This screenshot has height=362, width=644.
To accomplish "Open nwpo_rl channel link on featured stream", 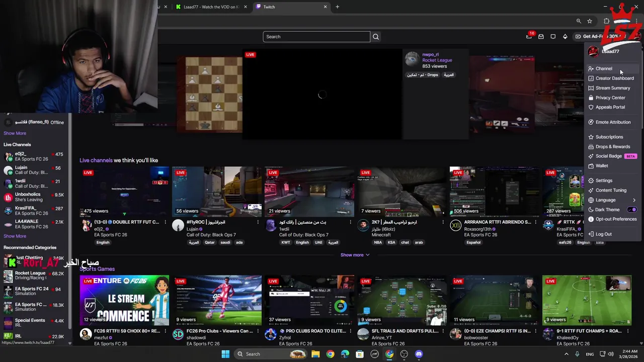I will (430, 54).
